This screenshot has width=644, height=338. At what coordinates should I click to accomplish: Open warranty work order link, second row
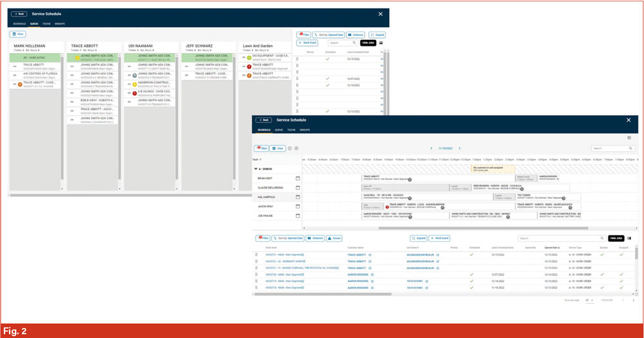point(285,261)
